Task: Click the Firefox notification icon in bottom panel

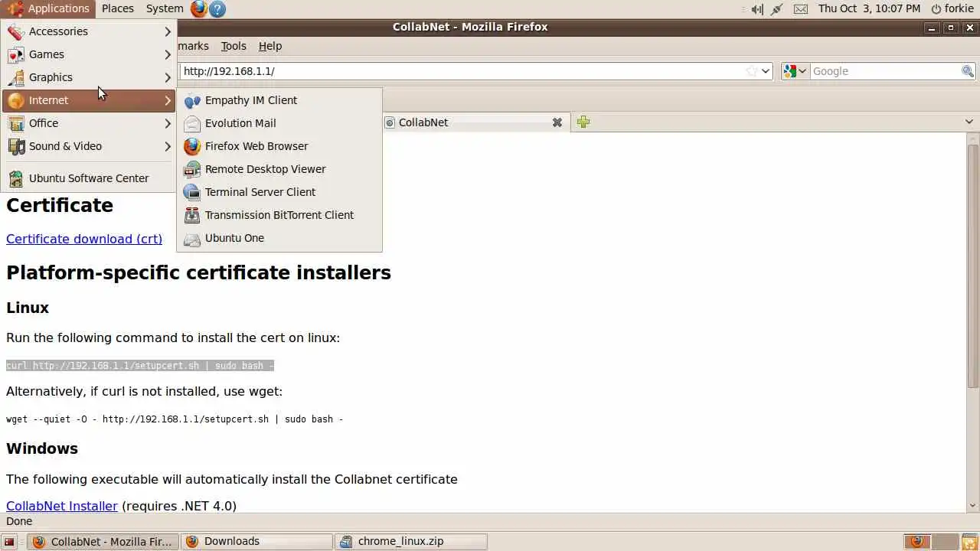Action: tap(916, 542)
